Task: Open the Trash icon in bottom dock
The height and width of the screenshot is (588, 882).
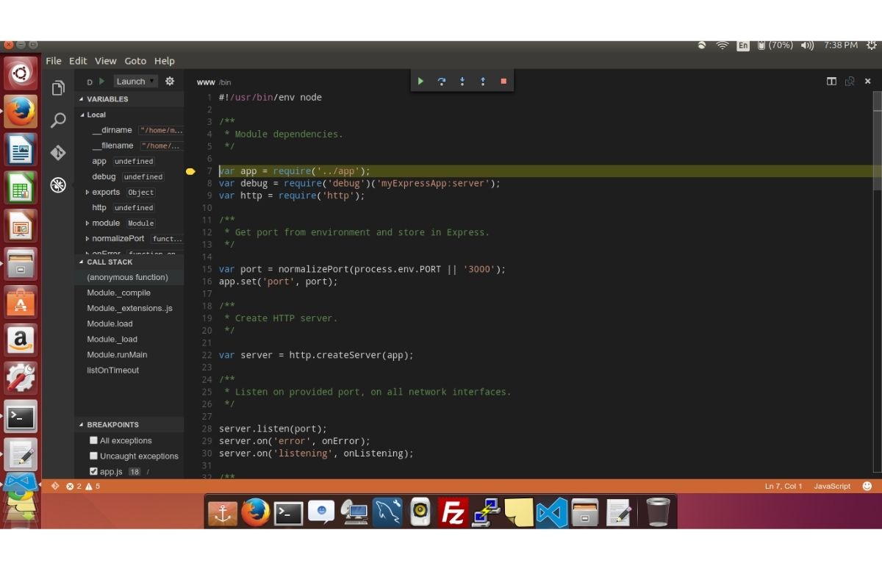Action: coord(658,512)
